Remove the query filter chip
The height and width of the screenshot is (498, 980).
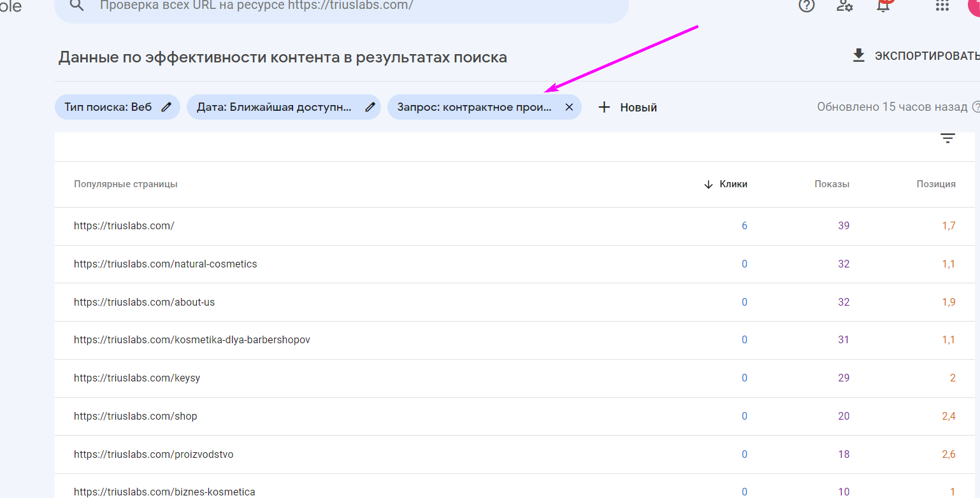tap(569, 107)
